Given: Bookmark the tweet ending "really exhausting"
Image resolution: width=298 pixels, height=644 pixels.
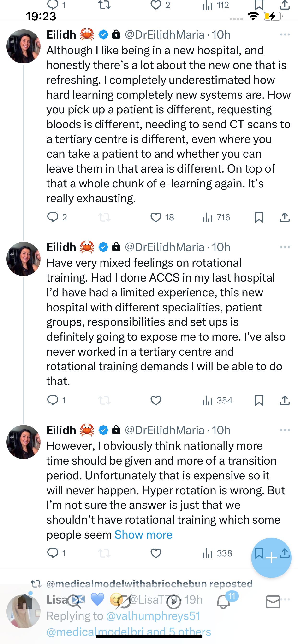Looking at the screenshot, I should point(259,217).
